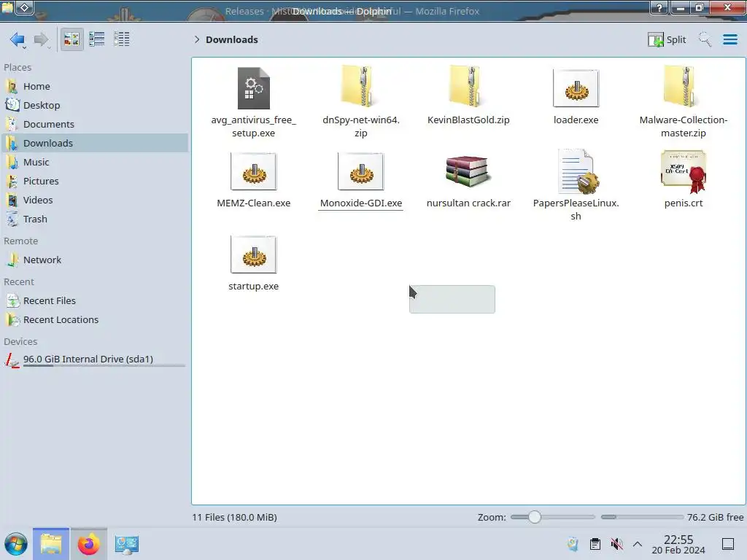Image resolution: width=747 pixels, height=560 pixels.
Task: Toggle Split view
Action: click(x=667, y=39)
